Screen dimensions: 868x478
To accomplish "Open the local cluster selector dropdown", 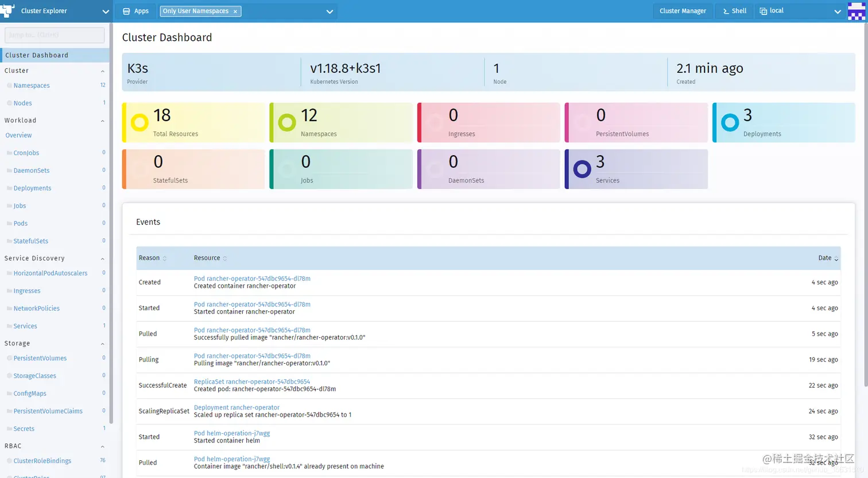I will pyautogui.click(x=800, y=11).
